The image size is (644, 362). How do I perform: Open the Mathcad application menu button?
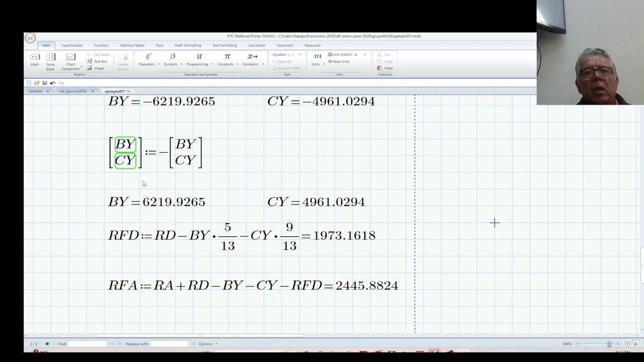30,38
